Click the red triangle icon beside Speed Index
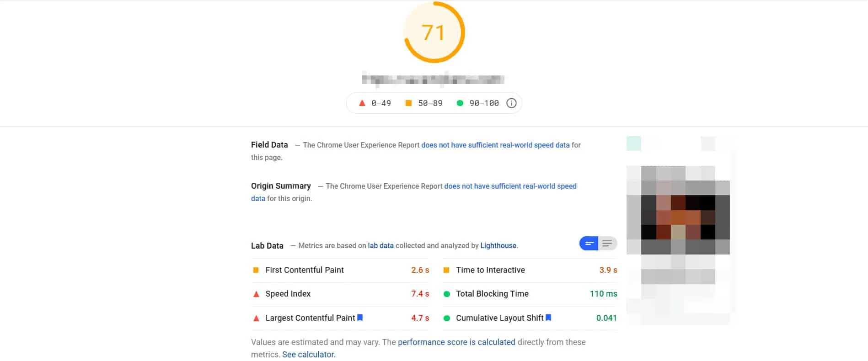 [x=256, y=294]
